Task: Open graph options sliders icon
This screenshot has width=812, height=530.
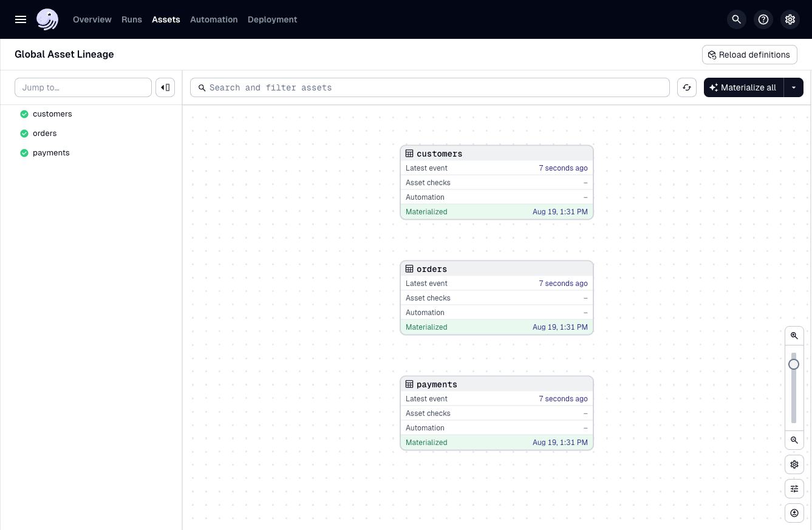Action: (794, 489)
